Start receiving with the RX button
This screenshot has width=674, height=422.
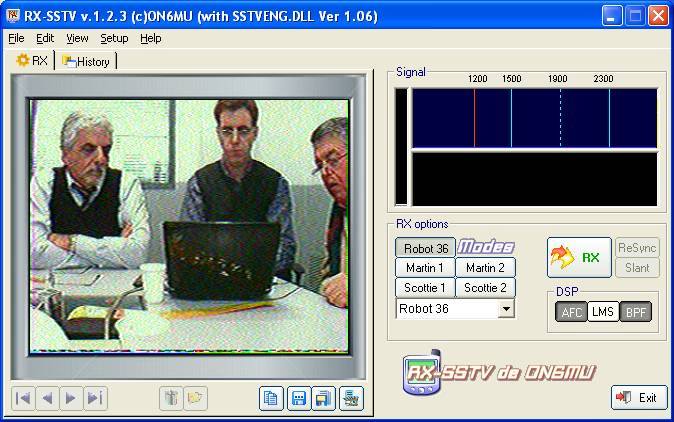click(579, 257)
